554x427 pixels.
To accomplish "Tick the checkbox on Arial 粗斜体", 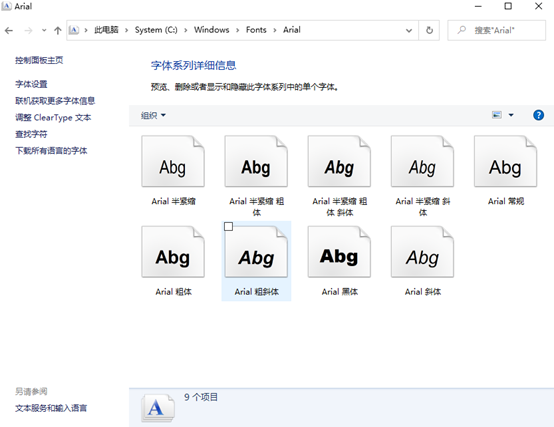I will [x=229, y=226].
